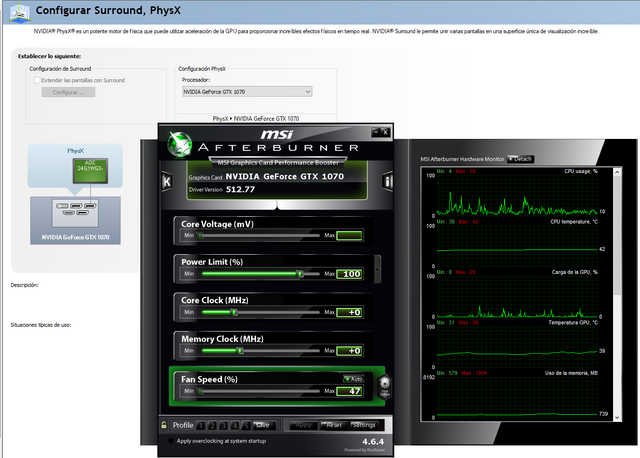The height and width of the screenshot is (458, 640).
Task: Click the Apply button in Afterburner
Action: click(x=303, y=425)
